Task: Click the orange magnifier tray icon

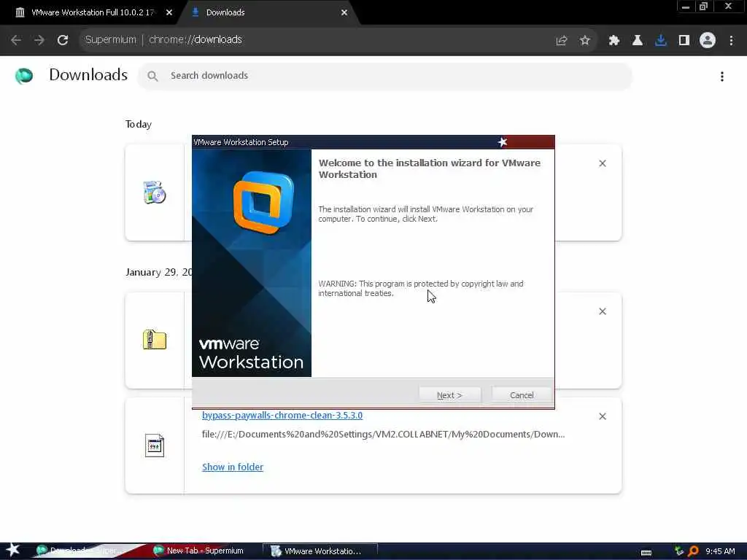Action: click(x=693, y=551)
